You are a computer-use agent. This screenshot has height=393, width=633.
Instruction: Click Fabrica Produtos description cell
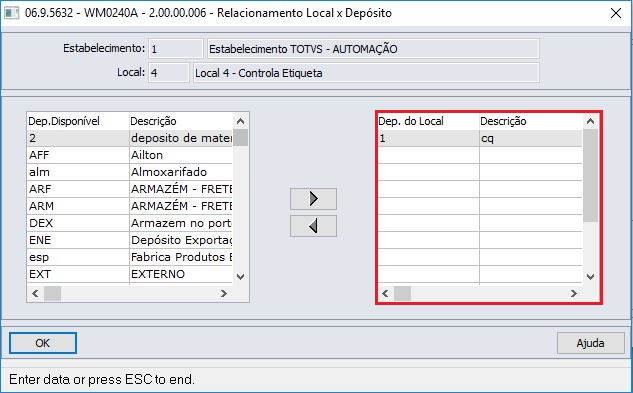click(181, 257)
